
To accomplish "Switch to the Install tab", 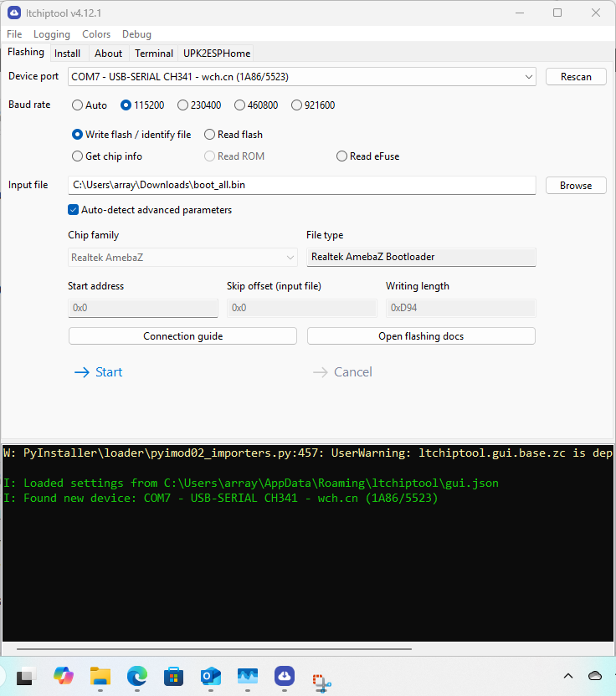I will click(x=68, y=54).
